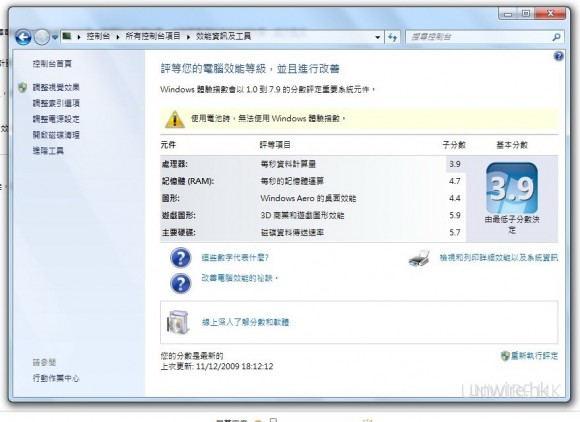Select the 處理器 row label
Image resolution: width=580 pixels, height=422 pixels.
175,164
